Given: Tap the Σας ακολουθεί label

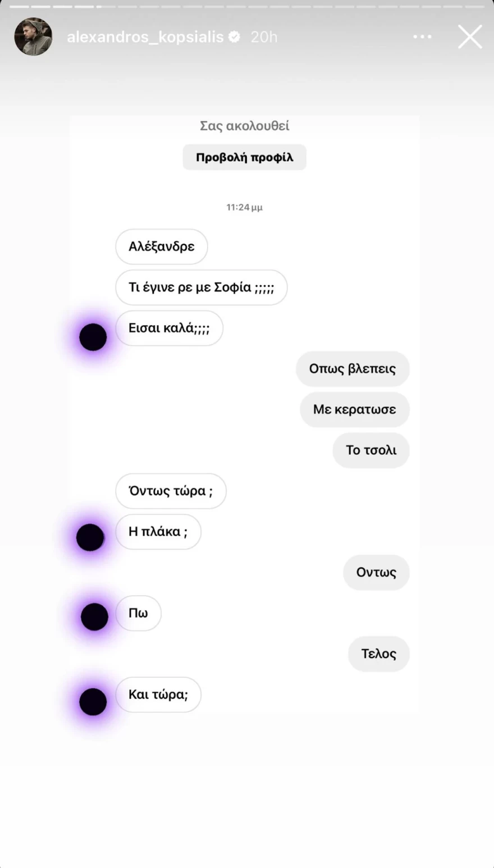Looking at the screenshot, I should tap(245, 126).
